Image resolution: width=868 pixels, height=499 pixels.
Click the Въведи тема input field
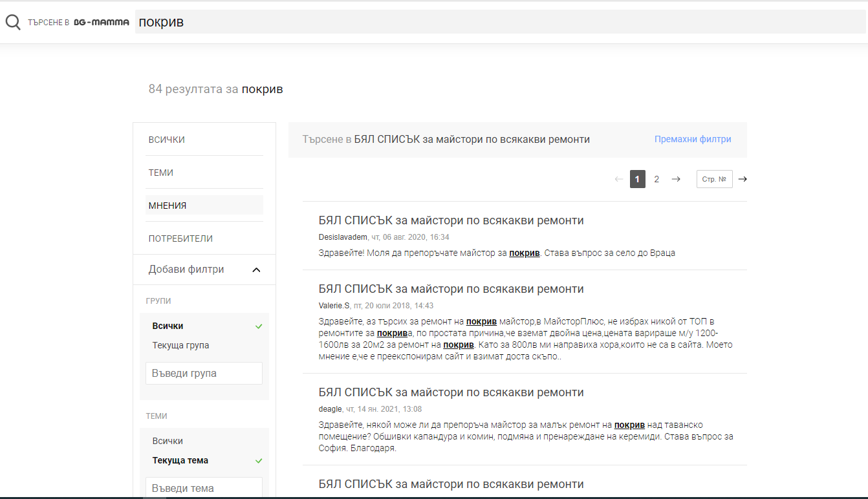(x=204, y=488)
